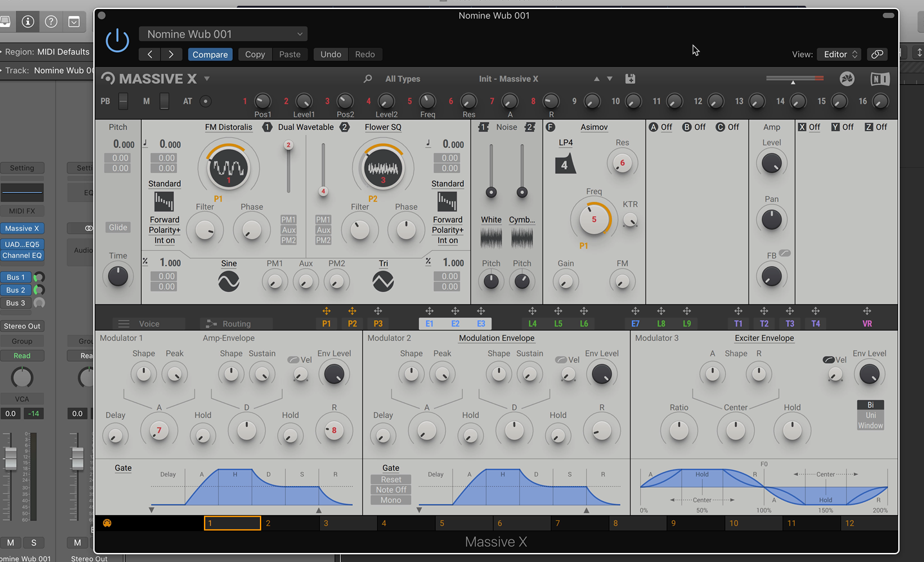924x562 pixels.
Task: Open oscillator 2 Flower SQ wavetable display
Action: 383,168
